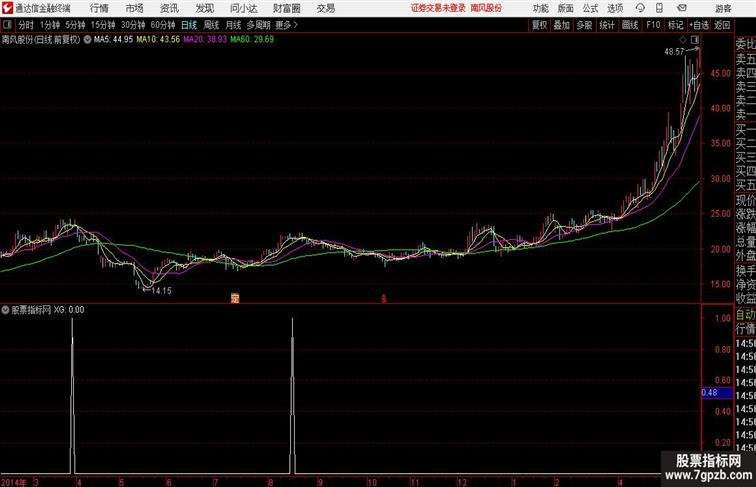This screenshot has width=756, height=487.
Task: Switch to 60分钟 chart period
Action: [x=163, y=25]
